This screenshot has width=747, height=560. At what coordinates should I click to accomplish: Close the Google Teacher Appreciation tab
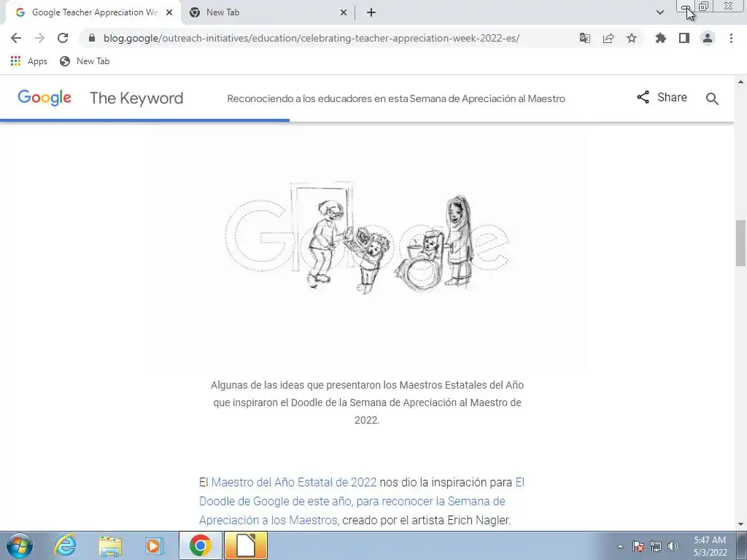click(x=169, y=12)
